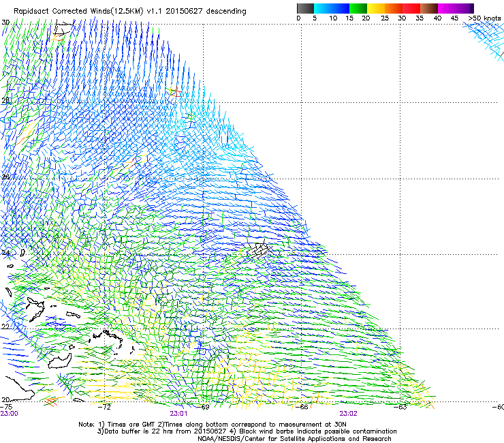Click the purple time label "23:00"

9,414
